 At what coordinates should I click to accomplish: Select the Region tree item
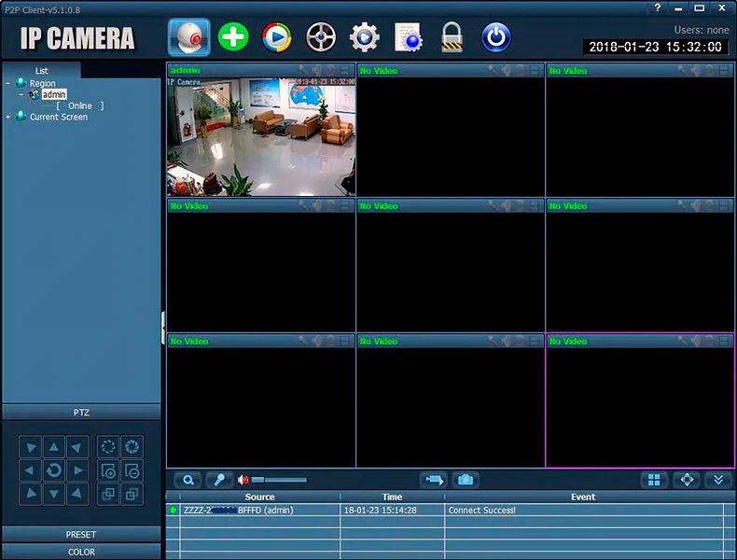(x=42, y=84)
